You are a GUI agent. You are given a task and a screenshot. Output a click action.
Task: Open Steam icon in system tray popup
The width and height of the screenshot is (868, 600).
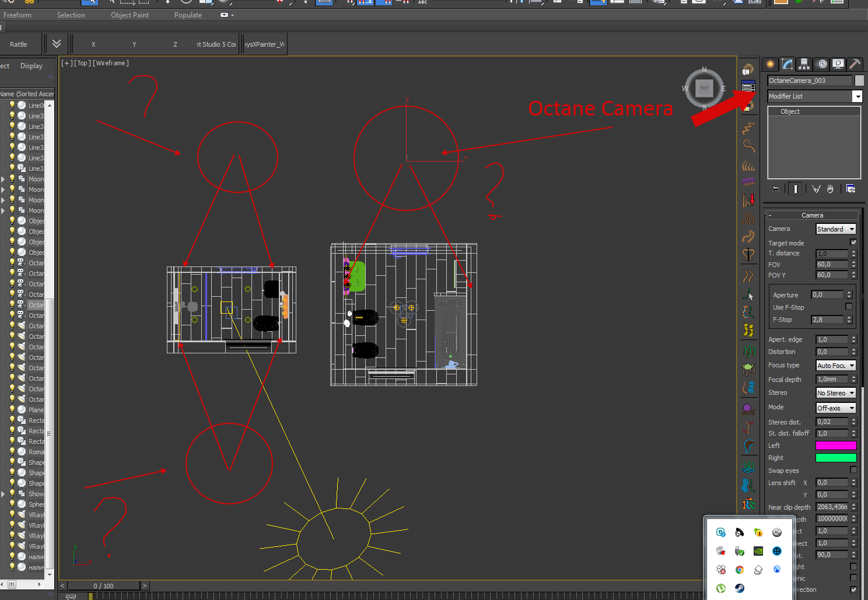[740, 588]
